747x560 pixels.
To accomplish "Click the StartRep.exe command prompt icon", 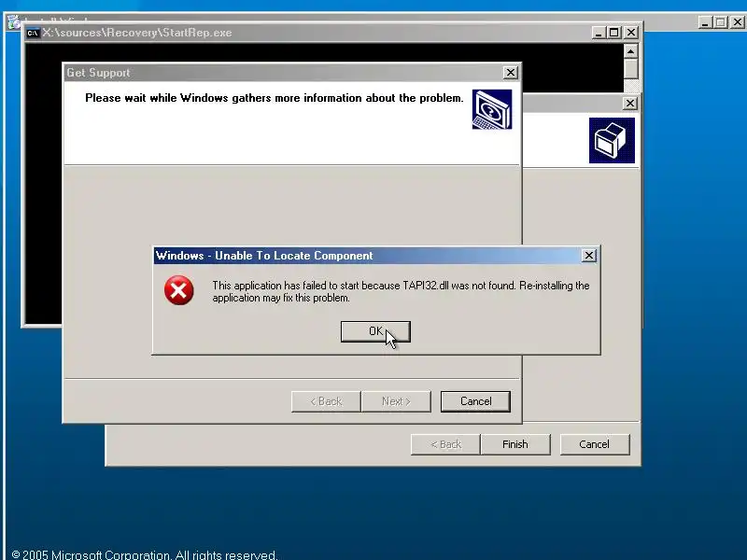I will [x=33, y=33].
